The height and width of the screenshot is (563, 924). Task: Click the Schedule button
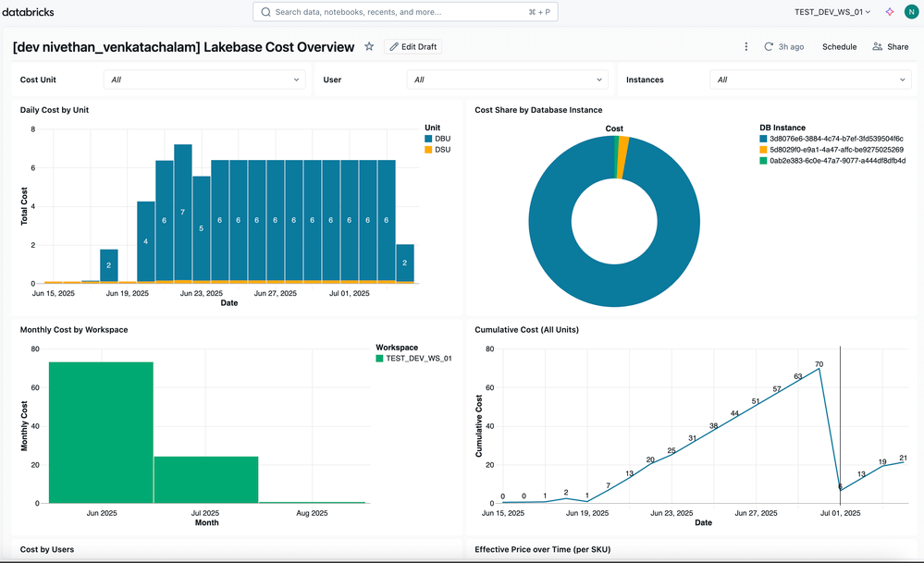(x=839, y=47)
